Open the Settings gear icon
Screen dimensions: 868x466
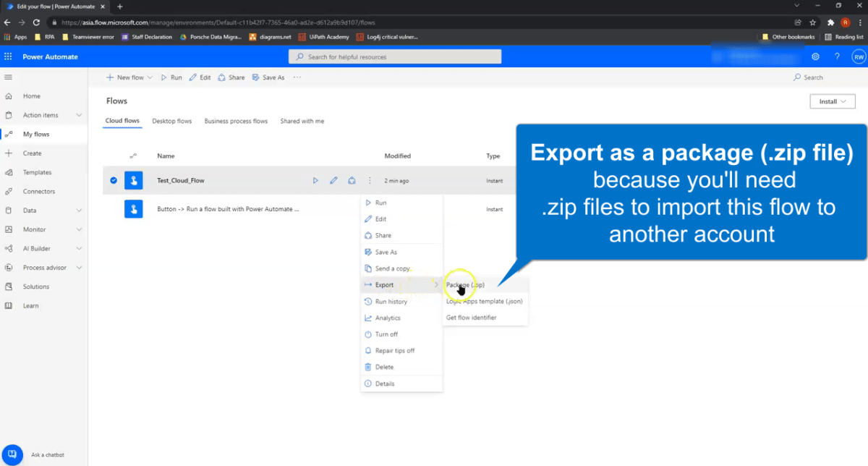[x=815, y=56]
